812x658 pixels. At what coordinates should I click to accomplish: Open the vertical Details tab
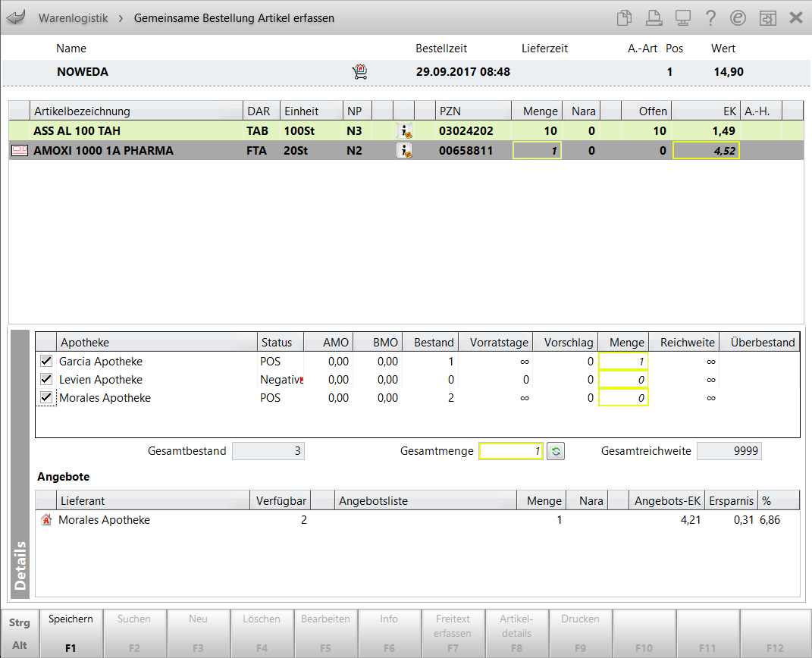click(20, 464)
